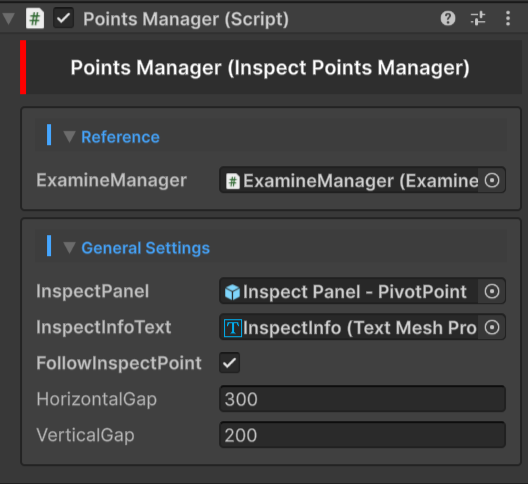Open object picker for InspectPanel field
The width and height of the screenshot is (528, 484).
[x=492, y=291]
